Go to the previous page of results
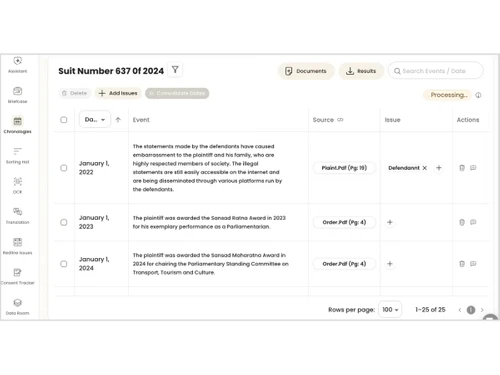The image size is (500, 375). (460, 310)
